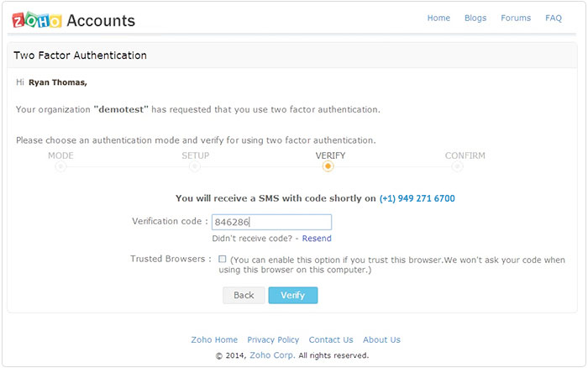Open the Contact Us footer link

coord(331,340)
